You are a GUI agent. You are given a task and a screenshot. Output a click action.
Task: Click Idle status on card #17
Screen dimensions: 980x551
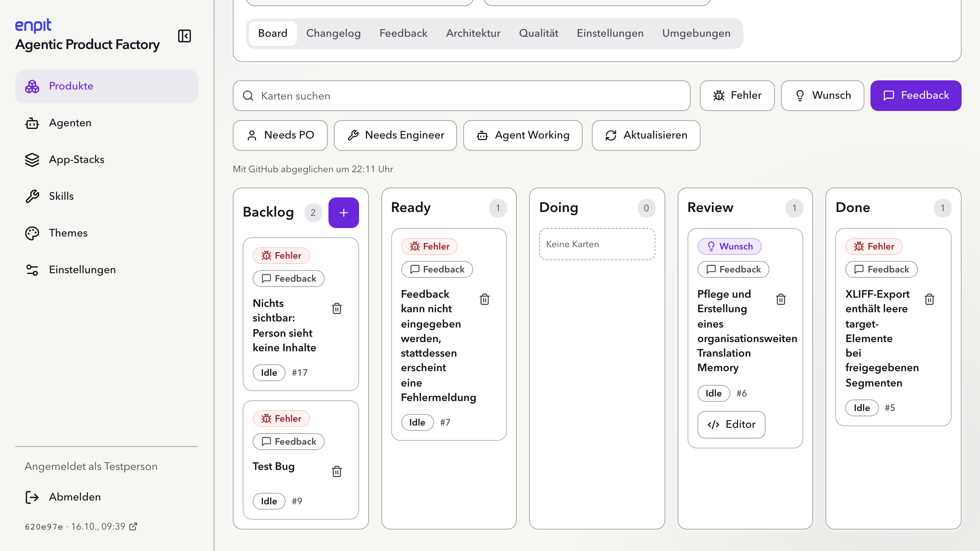(269, 373)
